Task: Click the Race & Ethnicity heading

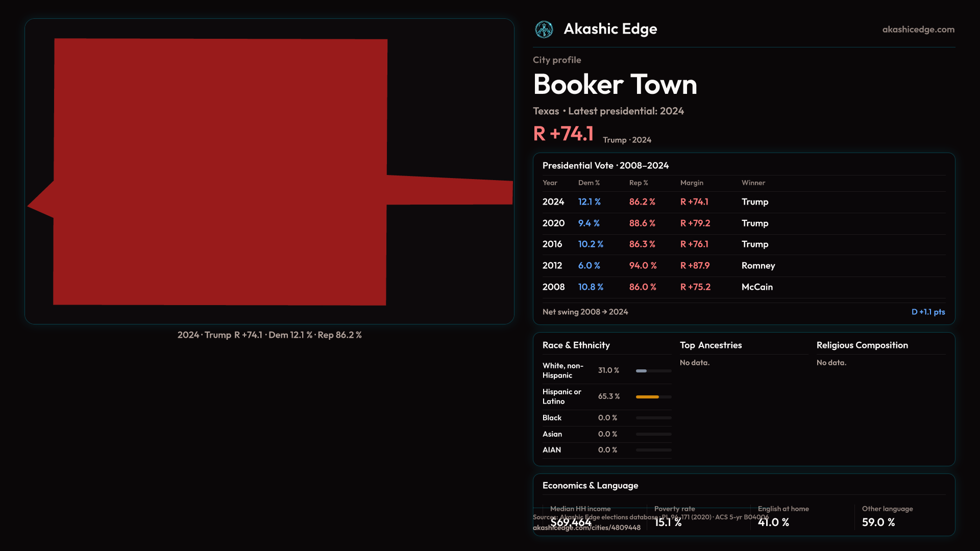Action: (576, 345)
